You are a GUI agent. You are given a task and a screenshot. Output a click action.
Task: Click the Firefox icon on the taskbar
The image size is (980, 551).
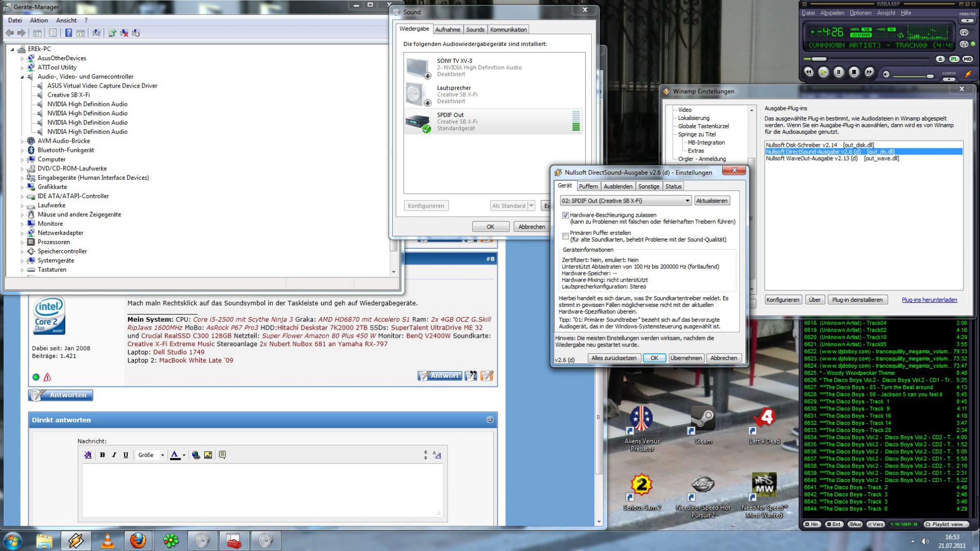[137, 541]
